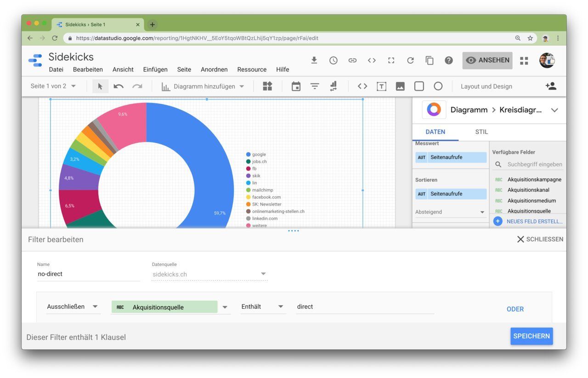Click the get report link icon
588x378 pixels.
point(352,60)
